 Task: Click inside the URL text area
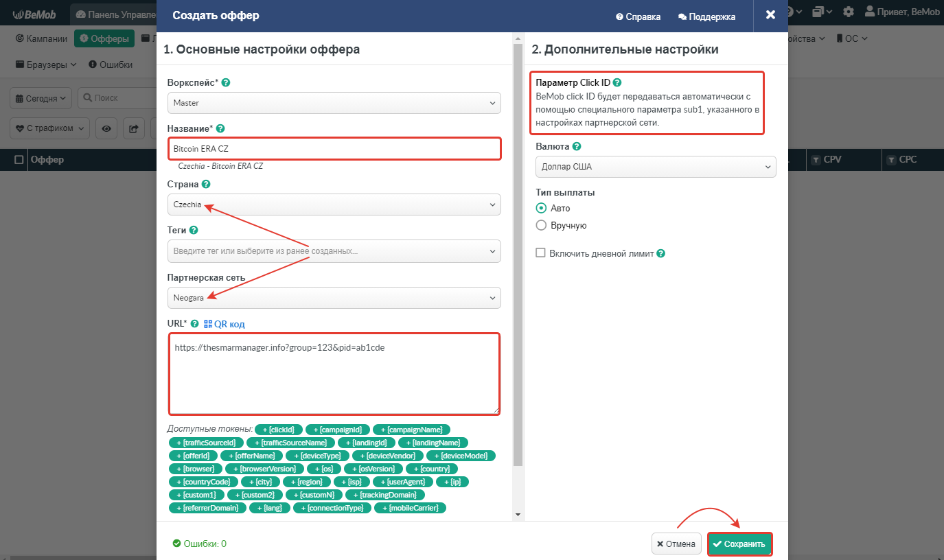(334, 373)
